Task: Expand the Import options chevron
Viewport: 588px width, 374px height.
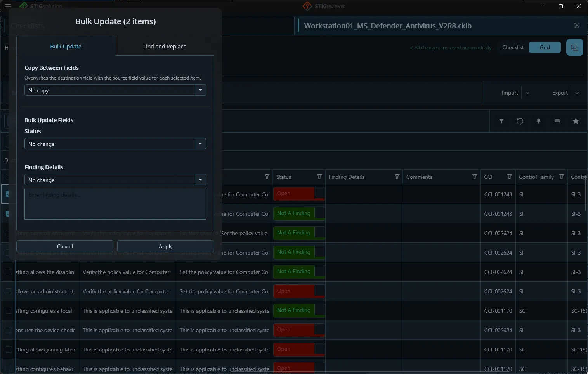Action: pos(527,93)
